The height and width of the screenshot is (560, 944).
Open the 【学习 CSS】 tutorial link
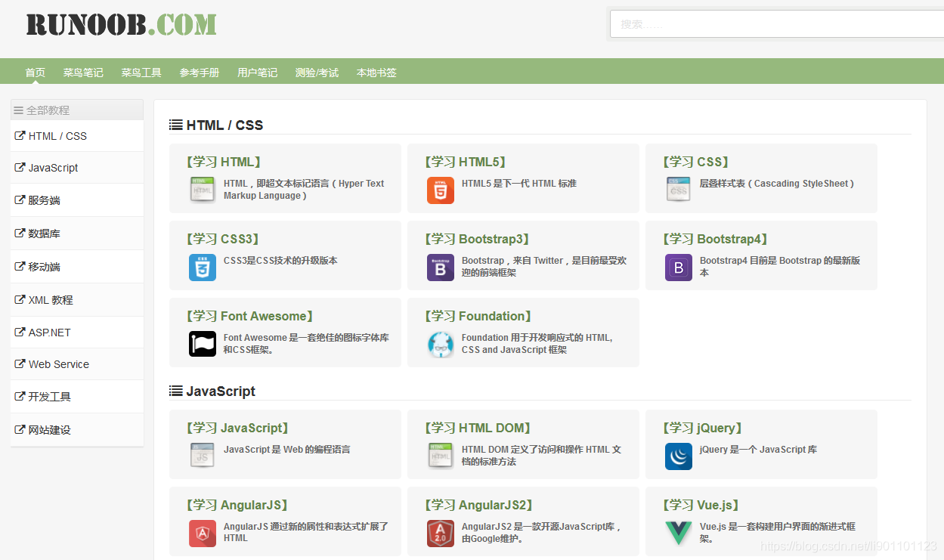695,162
